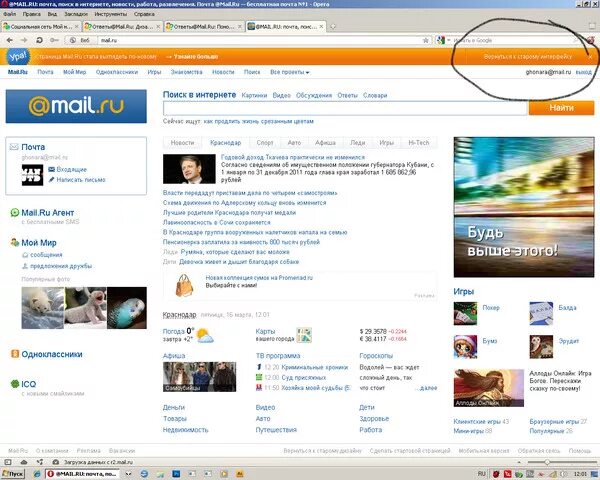Click the Гороскопы далее link
The image size is (600, 480).
pyautogui.click(x=427, y=388)
